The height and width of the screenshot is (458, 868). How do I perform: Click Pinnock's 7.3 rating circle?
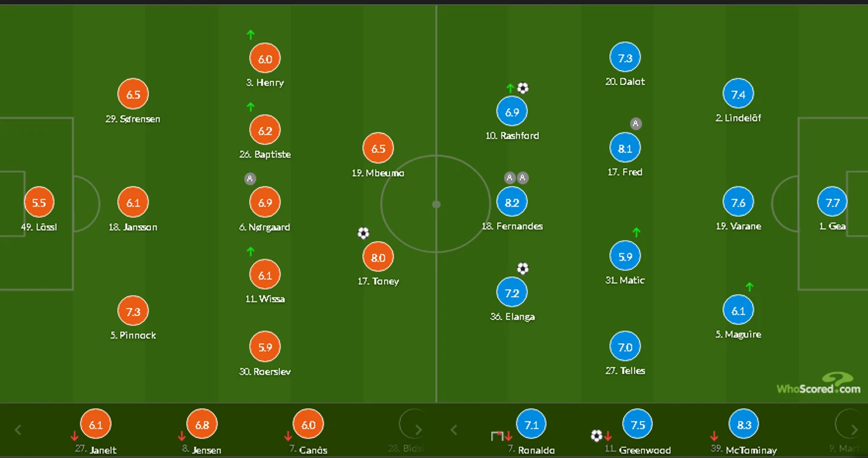[x=133, y=311]
